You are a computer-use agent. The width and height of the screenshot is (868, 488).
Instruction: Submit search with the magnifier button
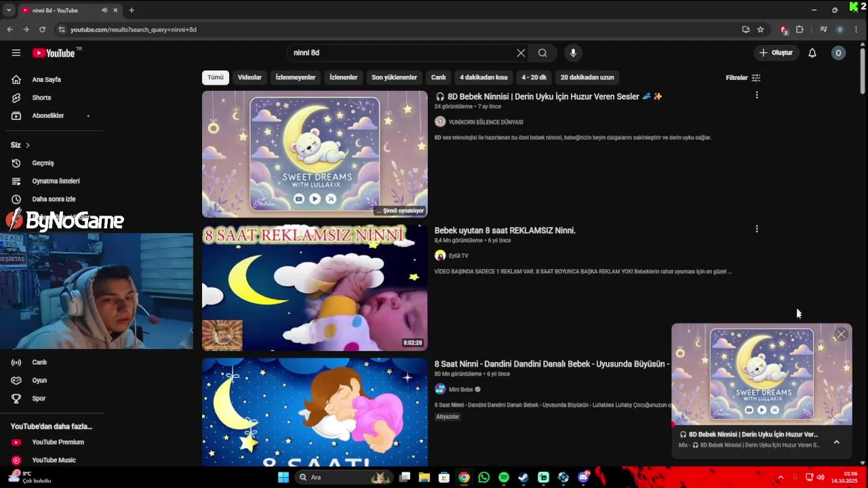tap(542, 53)
